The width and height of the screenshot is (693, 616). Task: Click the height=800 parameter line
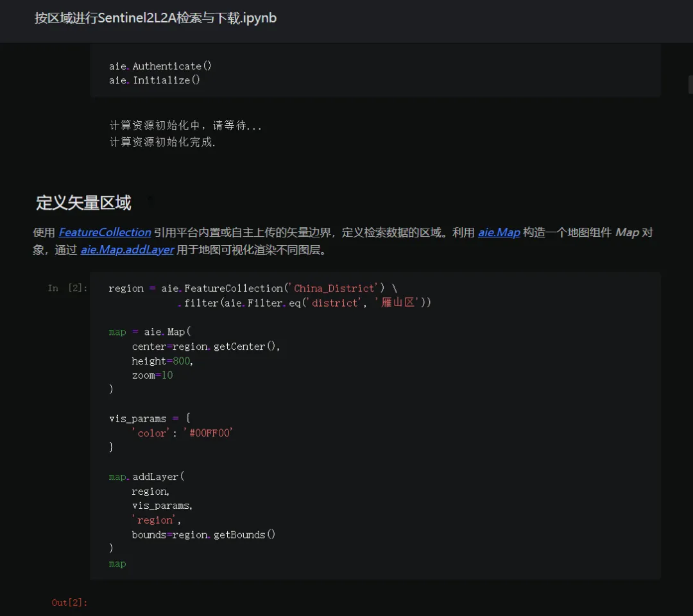tap(162, 361)
